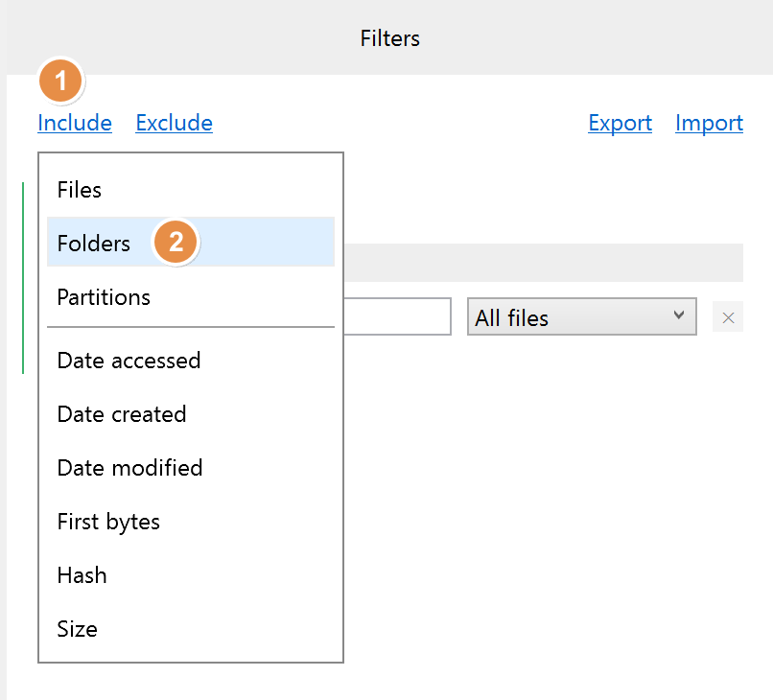773x700 pixels.
Task: Select the Date accessed filter option
Action: tap(191, 361)
